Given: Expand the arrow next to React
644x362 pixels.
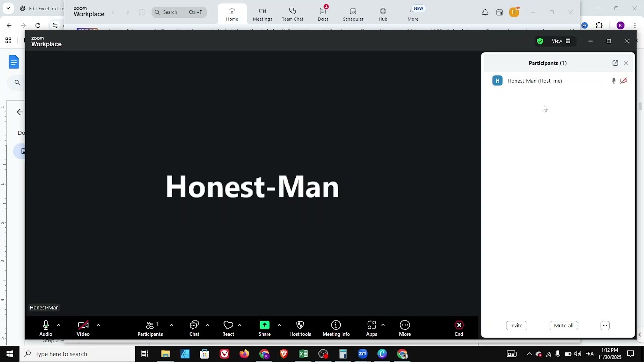Looking at the screenshot, I should tap(239, 325).
